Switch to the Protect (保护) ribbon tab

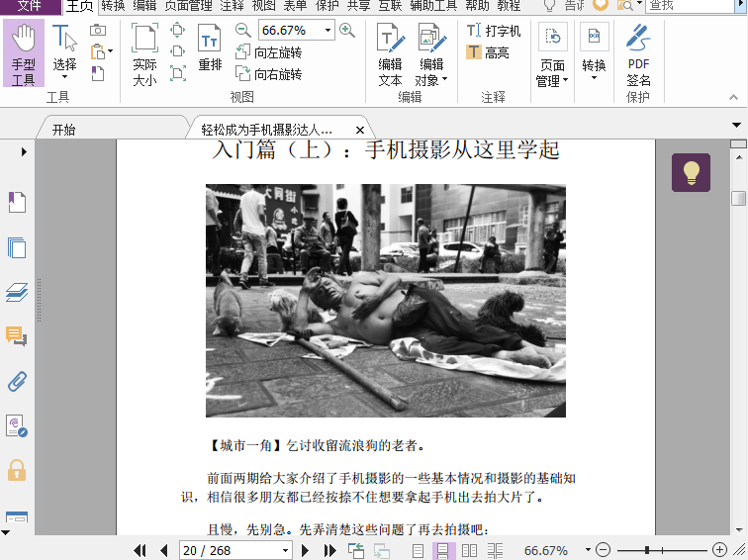pyautogui.click(x=327, y=6)
